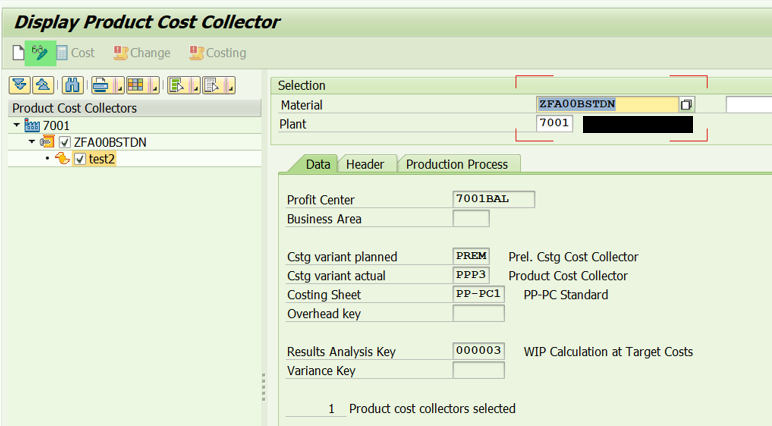Click the collector icon beside test2
This screenshot has height=426, width=772.
63,159
